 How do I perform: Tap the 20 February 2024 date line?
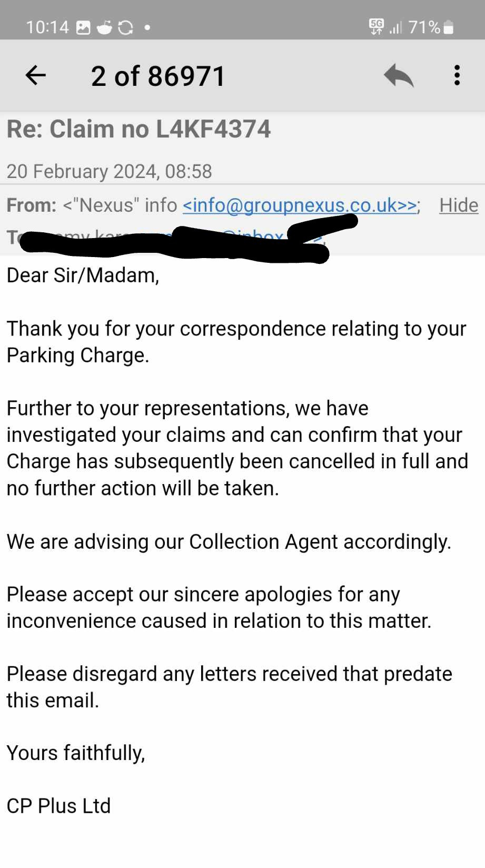(109, 171)
